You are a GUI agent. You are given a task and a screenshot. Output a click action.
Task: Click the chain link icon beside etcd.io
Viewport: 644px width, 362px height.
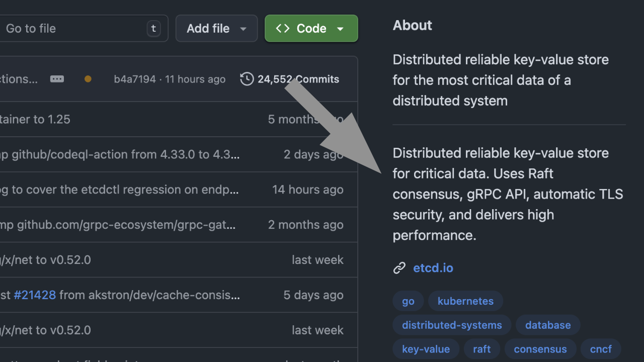tap(399, 268)
